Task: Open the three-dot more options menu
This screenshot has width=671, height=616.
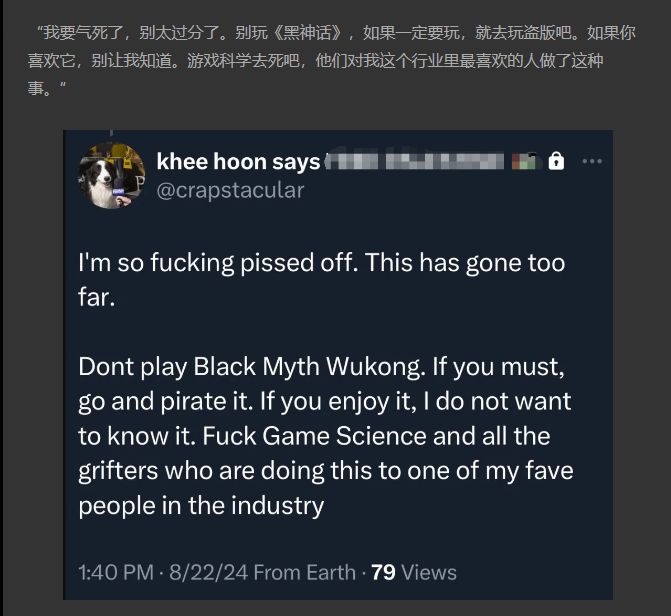Action: coord(592,161)
